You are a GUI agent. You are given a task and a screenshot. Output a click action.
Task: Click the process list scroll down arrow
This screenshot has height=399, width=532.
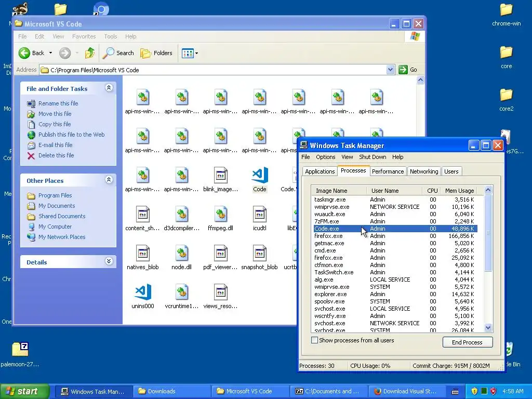click(488, 328)
